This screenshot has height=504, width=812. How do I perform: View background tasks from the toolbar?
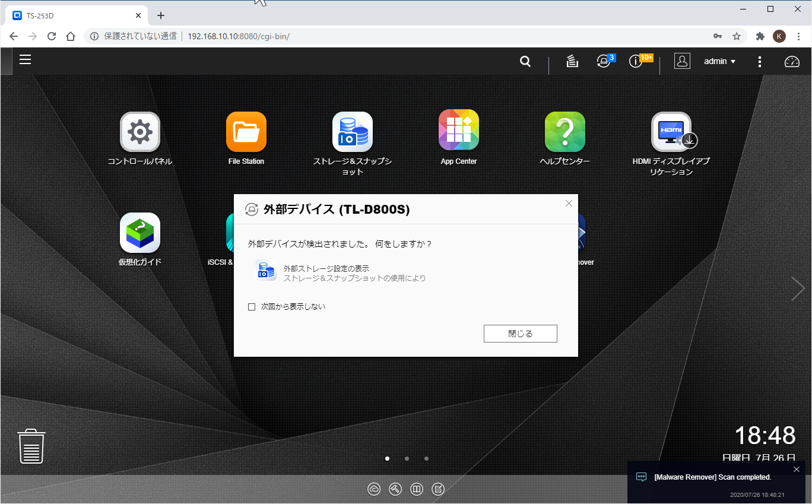pyautogui.click(x=572, y=61)
